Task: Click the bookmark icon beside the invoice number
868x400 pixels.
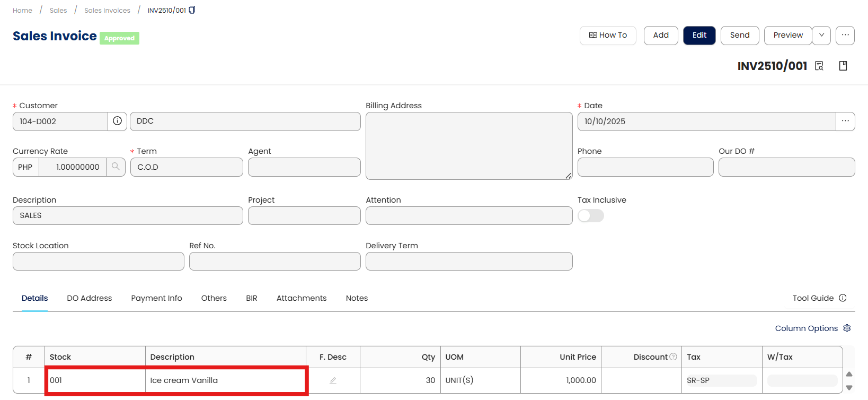Action: (x=843, y=66)
